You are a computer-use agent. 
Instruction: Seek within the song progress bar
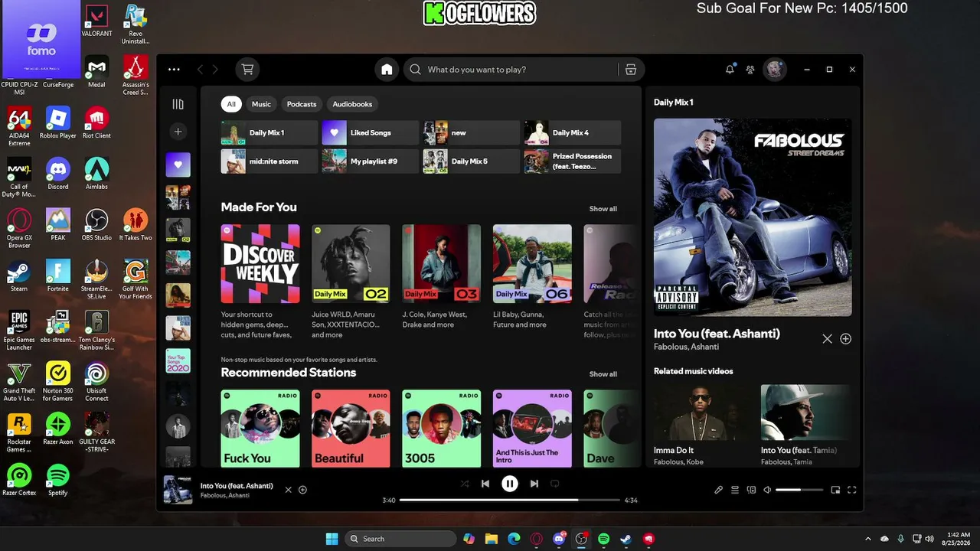(509, 500)
